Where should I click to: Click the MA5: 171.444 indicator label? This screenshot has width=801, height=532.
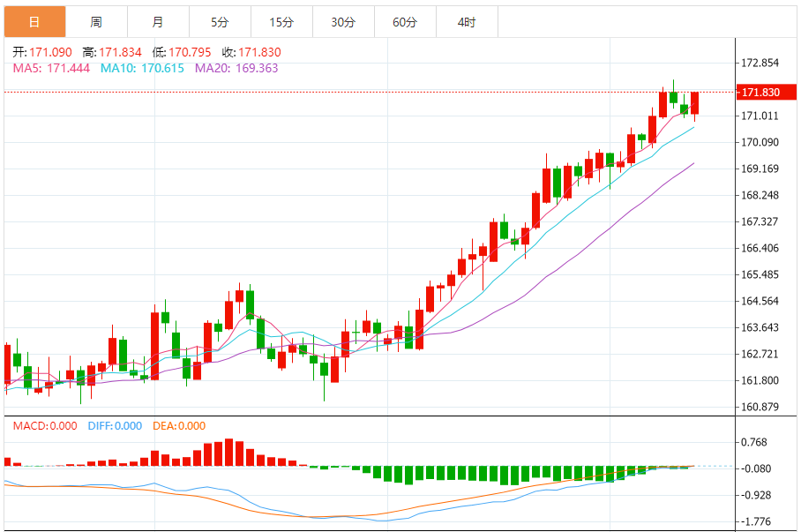51,68
